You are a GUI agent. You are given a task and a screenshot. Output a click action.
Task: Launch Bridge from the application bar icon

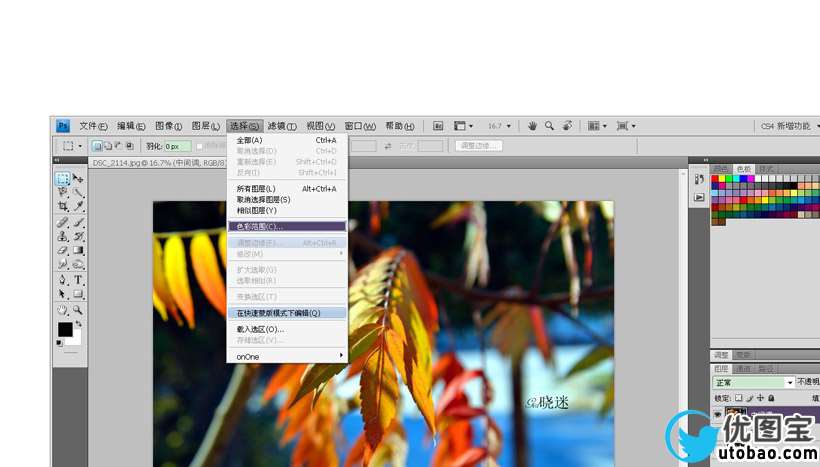coord(438,126)
